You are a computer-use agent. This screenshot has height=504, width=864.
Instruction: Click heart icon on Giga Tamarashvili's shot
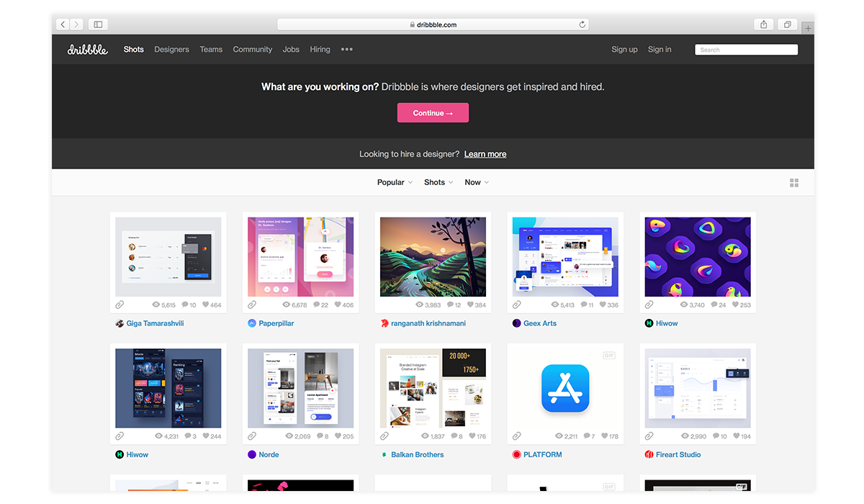(x=205, y=305)
